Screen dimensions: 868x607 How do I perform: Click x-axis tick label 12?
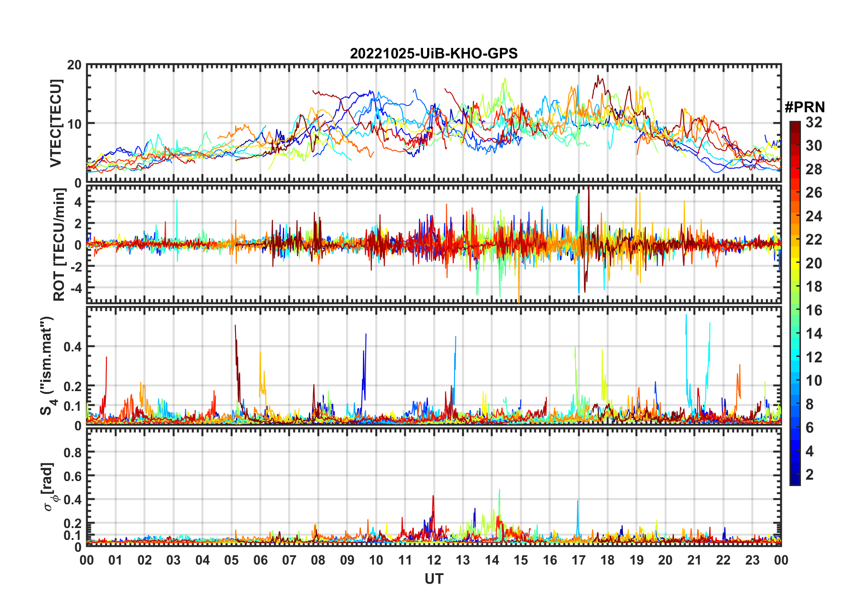[434, 560]
